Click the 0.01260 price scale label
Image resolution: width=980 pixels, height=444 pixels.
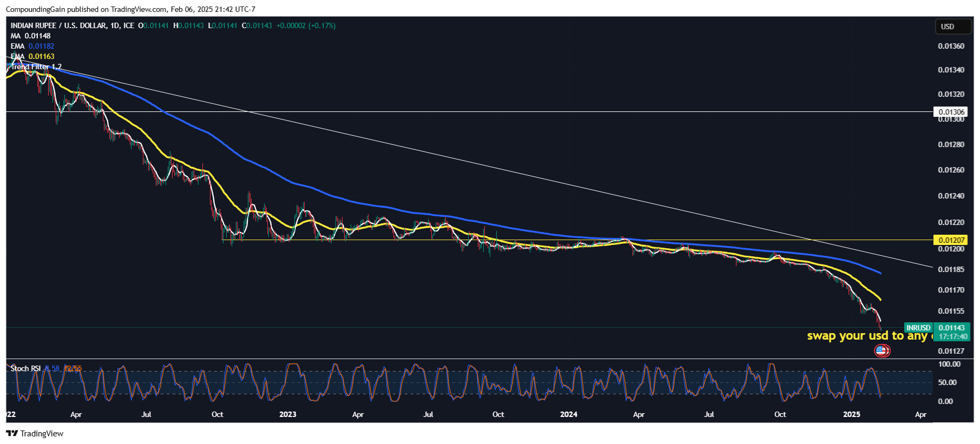(x=951, y=170)
